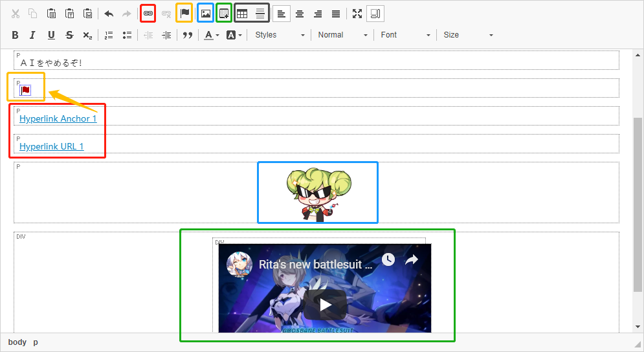This screenshot has width=644, height=352.
Task: Increase the paragraph indent
Action: pos(166,35)
